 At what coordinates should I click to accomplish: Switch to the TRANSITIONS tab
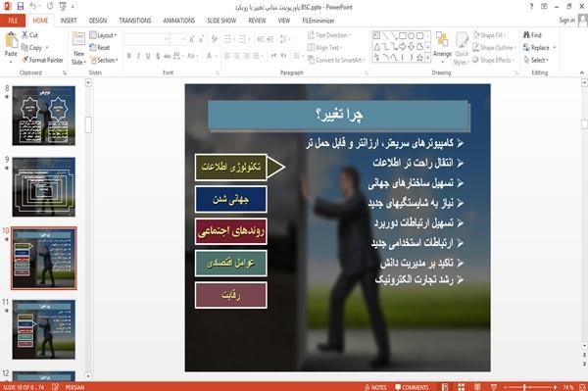[135, 21]
